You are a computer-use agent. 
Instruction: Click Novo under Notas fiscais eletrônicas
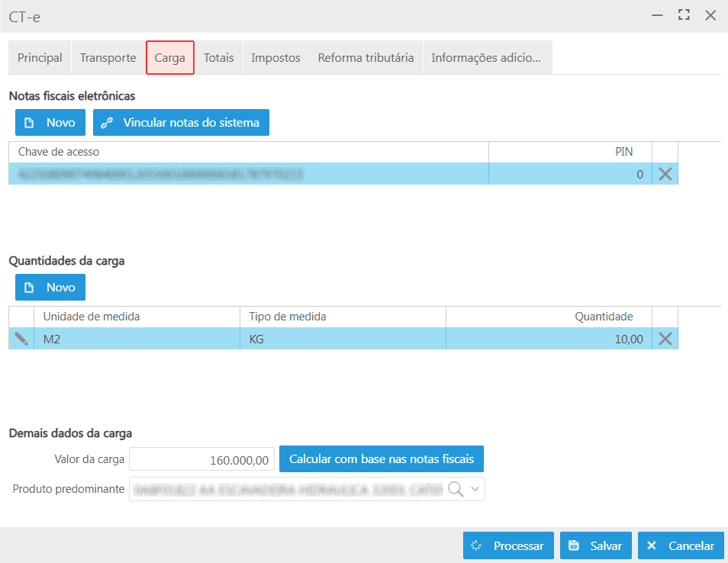tap(50, 123)
